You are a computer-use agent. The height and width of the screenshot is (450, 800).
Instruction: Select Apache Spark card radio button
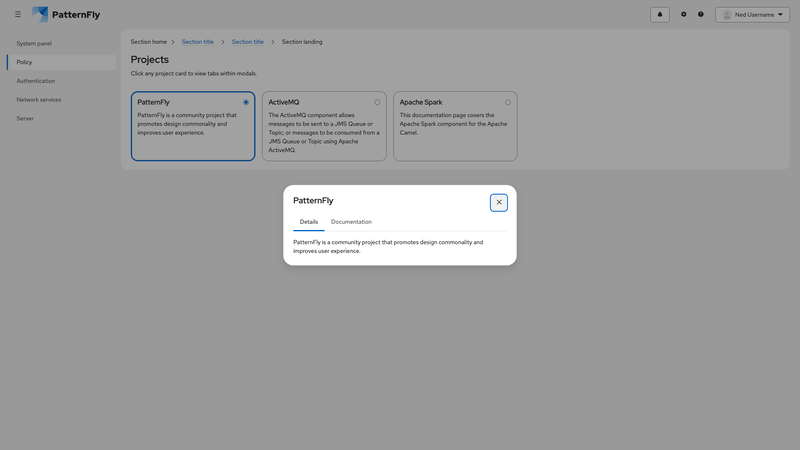coord(508,102)
